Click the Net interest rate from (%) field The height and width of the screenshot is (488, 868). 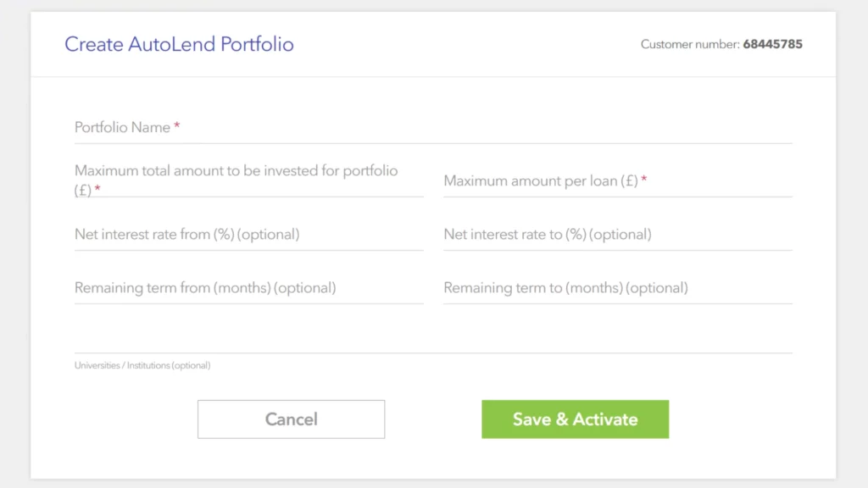(x=249, y=235)
